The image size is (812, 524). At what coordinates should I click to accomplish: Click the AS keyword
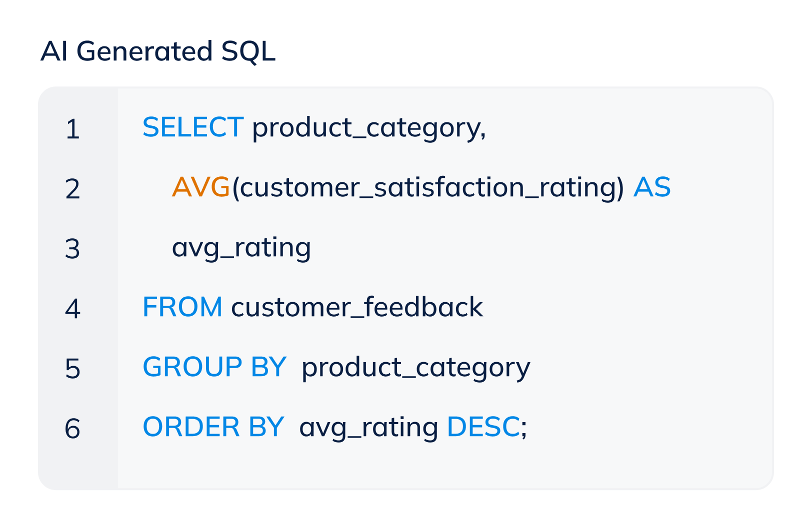(652, 187)
